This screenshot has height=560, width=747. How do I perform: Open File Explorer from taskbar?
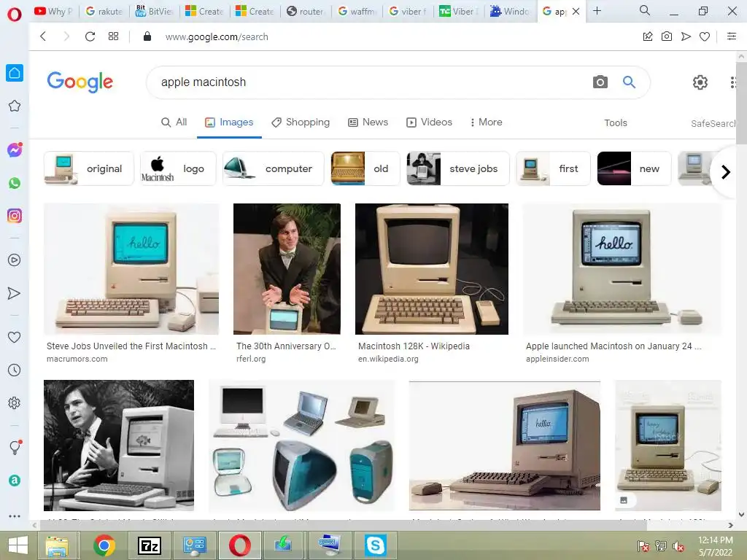tap(57, 545)
